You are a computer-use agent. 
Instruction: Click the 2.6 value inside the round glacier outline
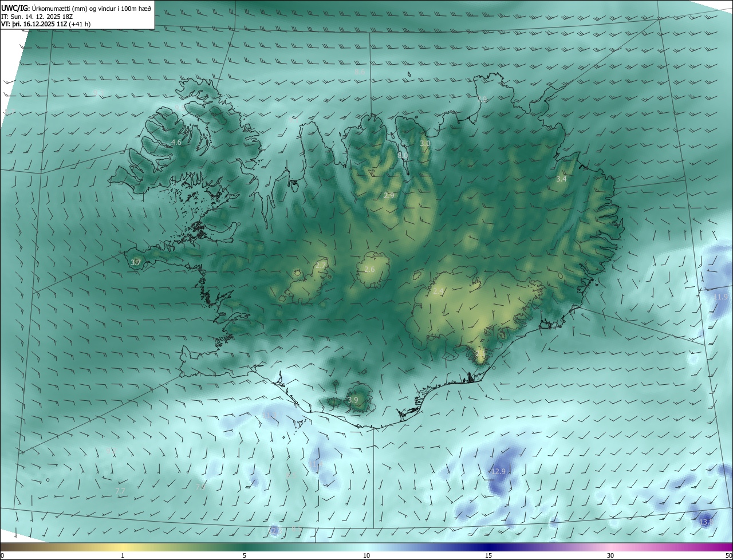pos(369,270)
